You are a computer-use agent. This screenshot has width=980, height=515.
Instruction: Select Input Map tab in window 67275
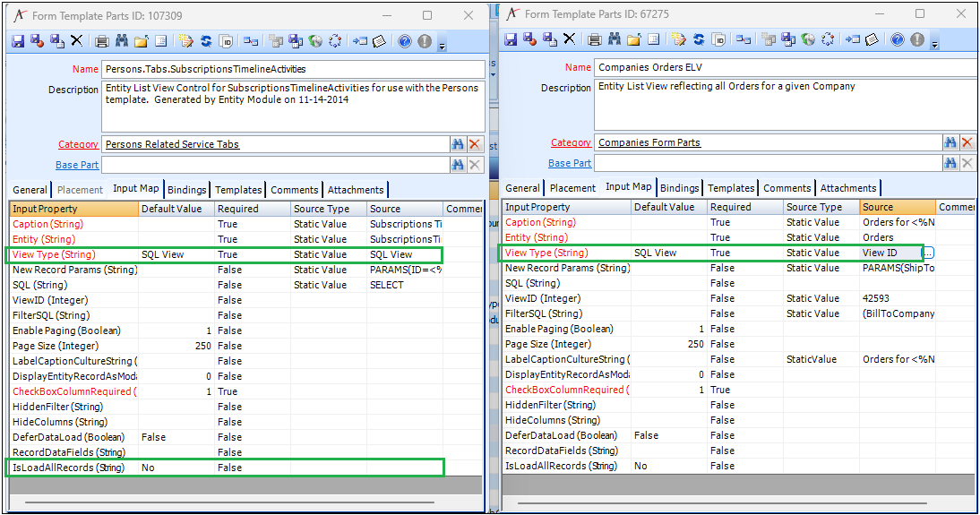[628, 187]
